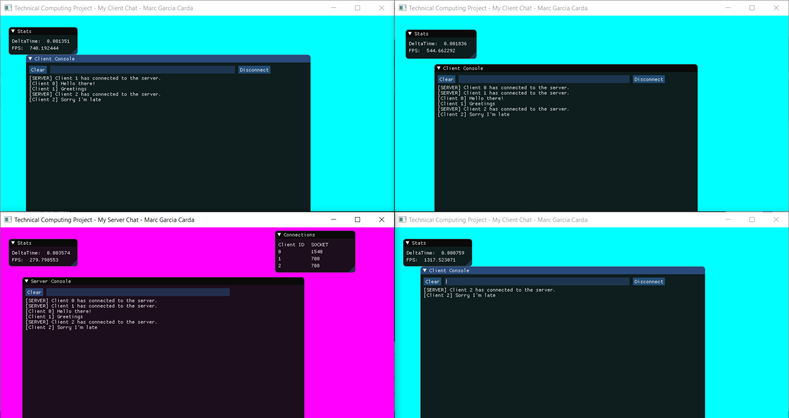Click '[Client 2] Sorry I'm late' in the Server Console
This screenshot has height=418, width=789.
pos(61,327)
